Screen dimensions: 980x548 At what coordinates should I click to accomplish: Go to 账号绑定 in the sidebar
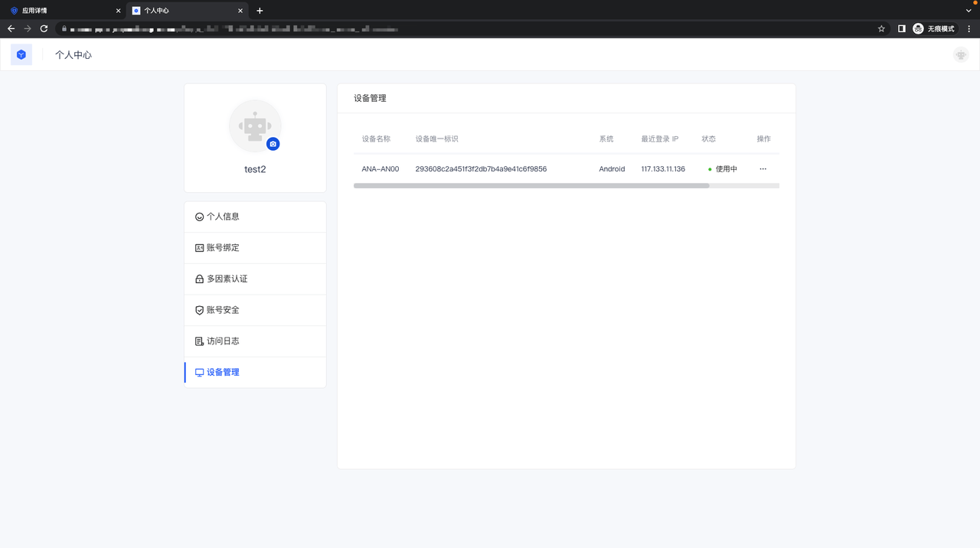coord(223,248)
